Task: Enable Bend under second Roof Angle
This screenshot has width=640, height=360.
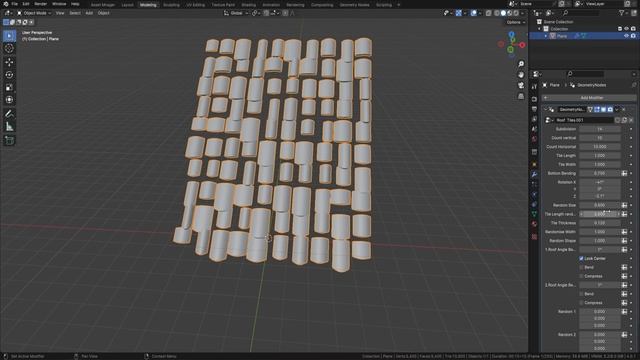Action: point(581,294)
